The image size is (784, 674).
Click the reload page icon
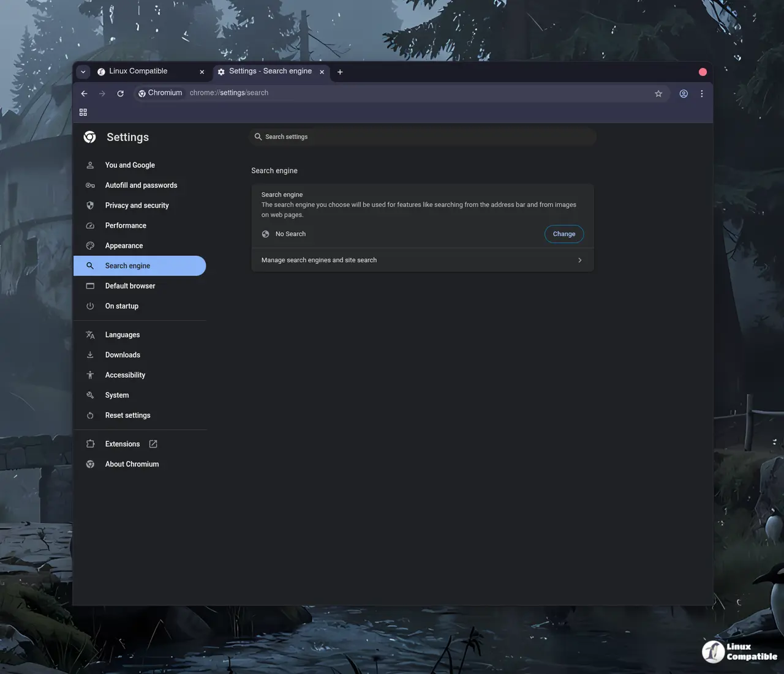[120, 94]
